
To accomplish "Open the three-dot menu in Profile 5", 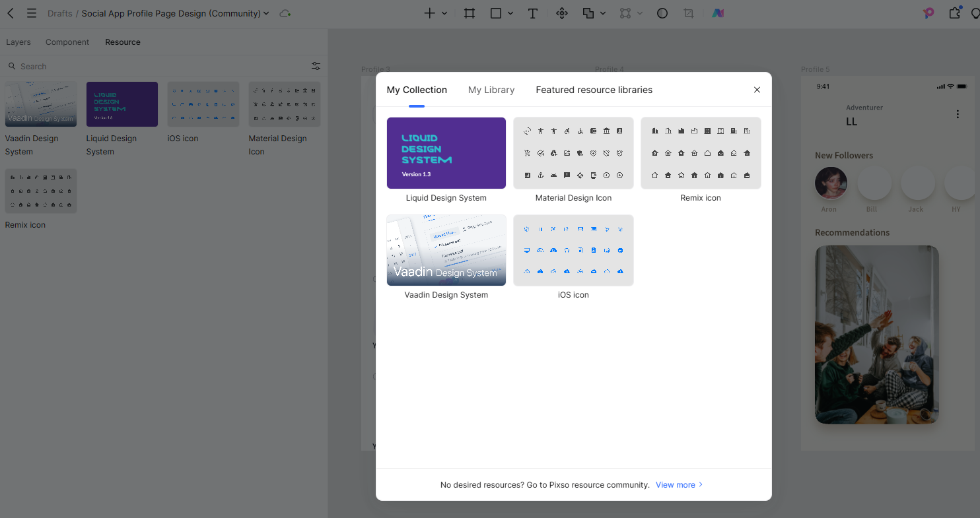I will pyautogui.click(x=958, y=114).
